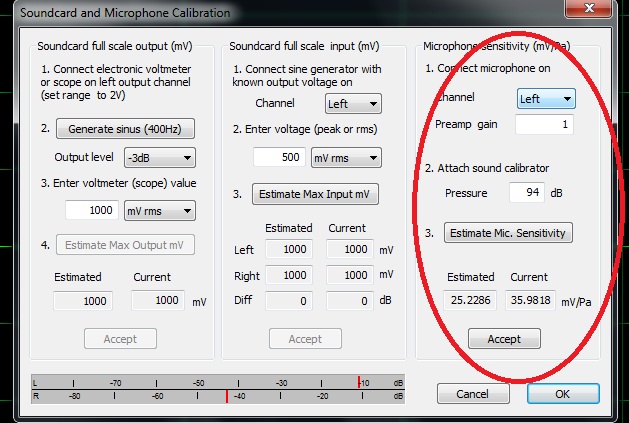Open voltmeter mV rms unit dropdown
The height and width of the screenshot is (423, 629).
click(x=160, y=211)
